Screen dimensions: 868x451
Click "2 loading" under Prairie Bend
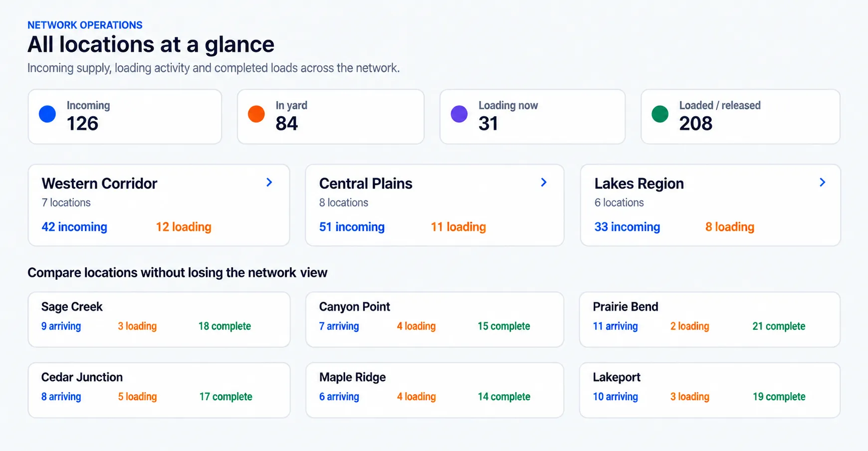pyautogui.click(x=689, y=326)
